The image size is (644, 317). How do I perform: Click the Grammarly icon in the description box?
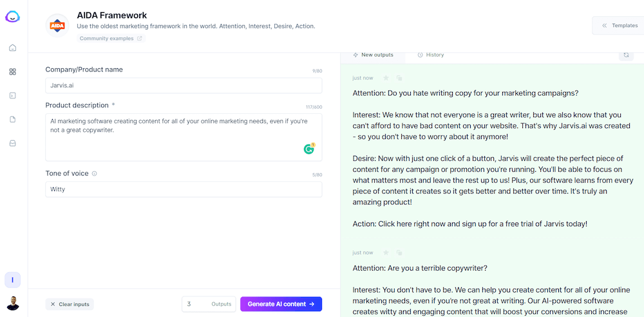(309, 149)
